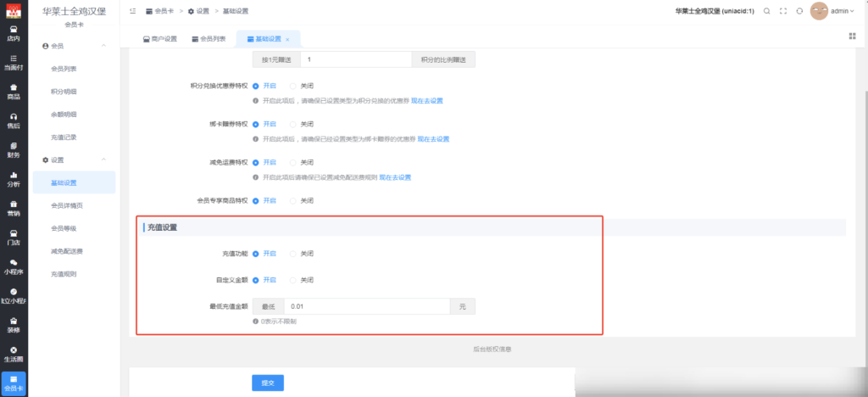Open the tab grid menu icon

pyautogui.click(x=852, y=36)
